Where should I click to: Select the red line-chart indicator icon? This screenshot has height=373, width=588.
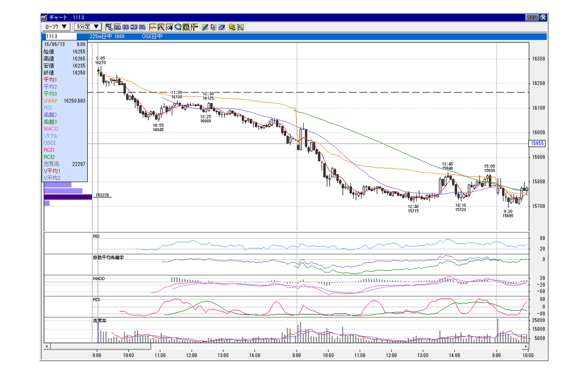click(153, 27)
